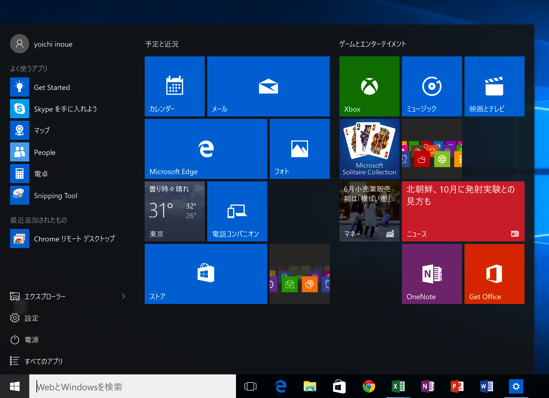The height and width of the screenshot is (398, 549).
Task: Open the 電源 power options
Action: (24, 340)
